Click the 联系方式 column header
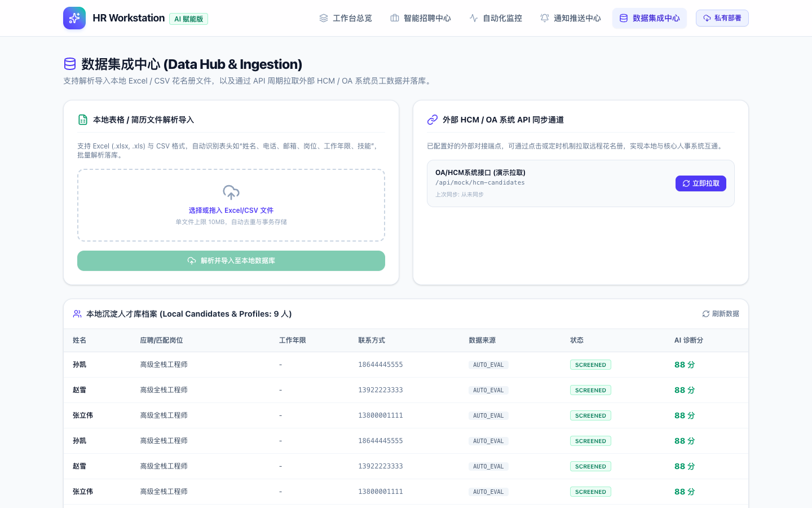Image resolution: width=812 pixels, height=508 pixels. 372,340
